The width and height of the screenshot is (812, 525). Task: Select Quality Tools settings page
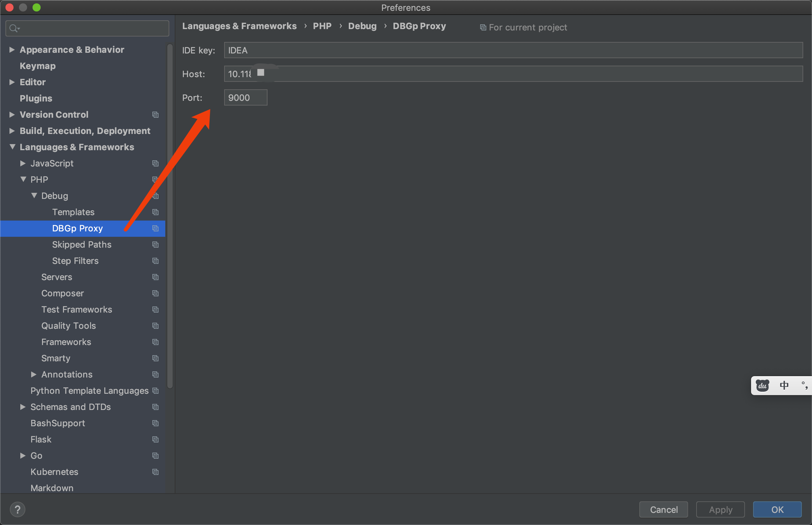tap(68, 325)
